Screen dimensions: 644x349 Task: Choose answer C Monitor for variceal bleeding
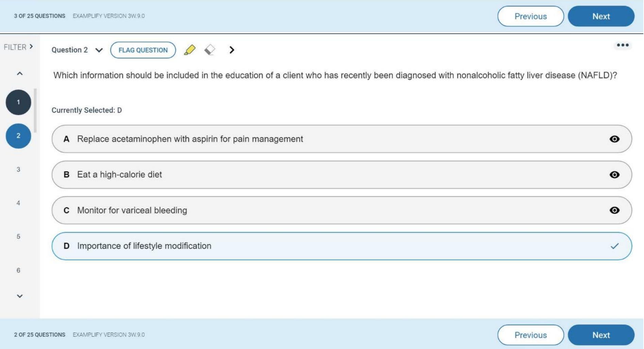133,210
